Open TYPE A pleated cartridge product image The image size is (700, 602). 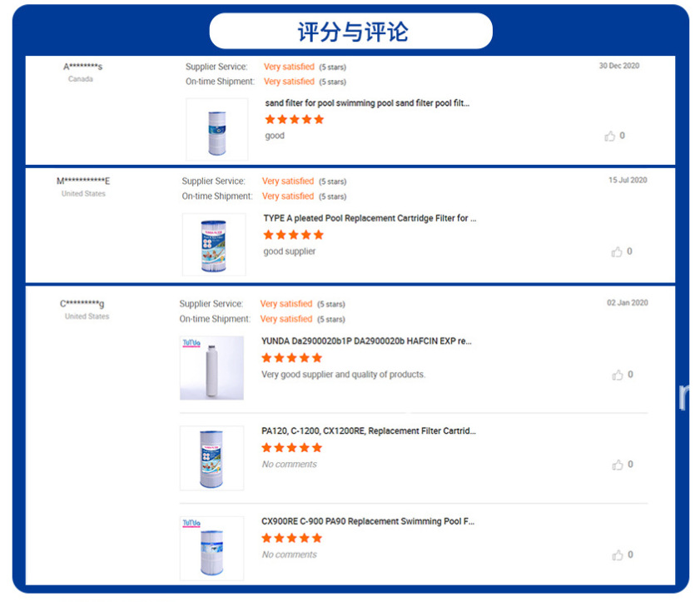click(214, 244)
